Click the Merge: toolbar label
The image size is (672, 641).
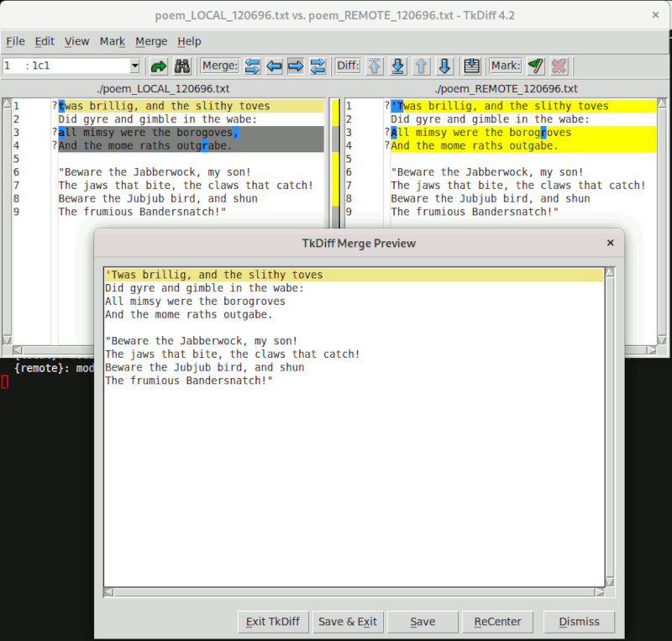click(220, 66)
